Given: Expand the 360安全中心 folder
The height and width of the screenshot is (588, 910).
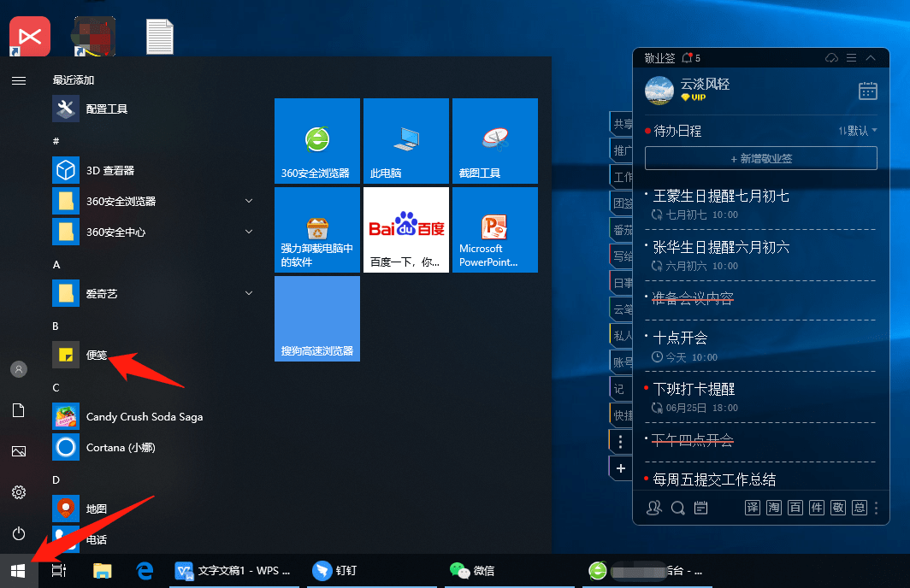Looking at the screenshot, I should coord(249,232).
